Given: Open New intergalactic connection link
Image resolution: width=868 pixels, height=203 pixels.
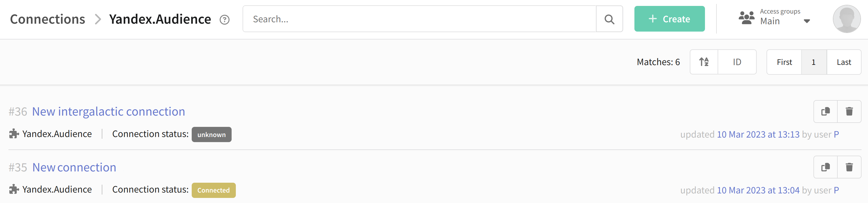Looking at the screenshot, I should coord(108,111).
